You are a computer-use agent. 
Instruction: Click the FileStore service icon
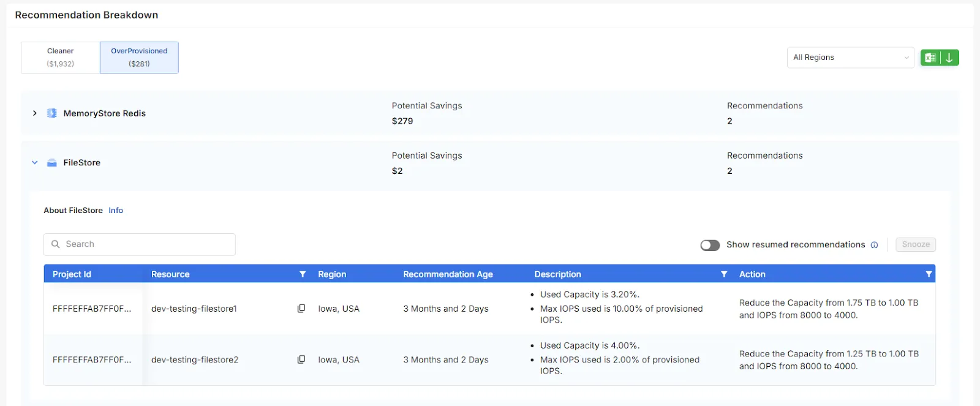52,163
